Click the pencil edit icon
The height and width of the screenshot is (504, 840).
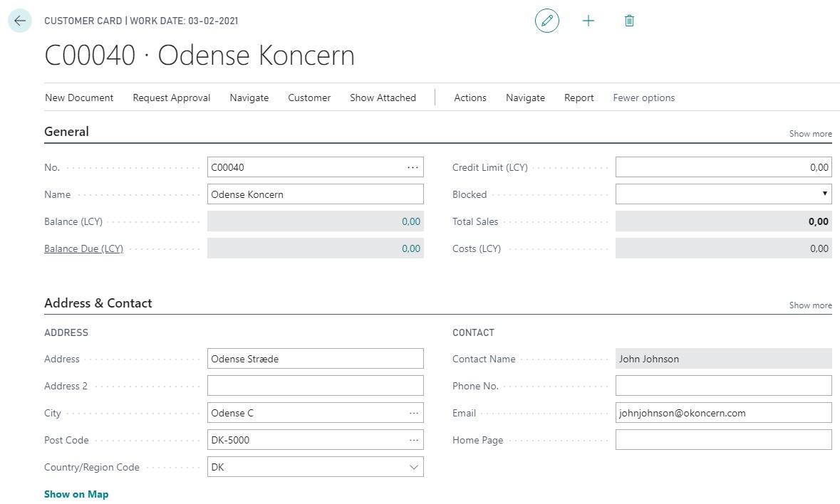(546, 21)
